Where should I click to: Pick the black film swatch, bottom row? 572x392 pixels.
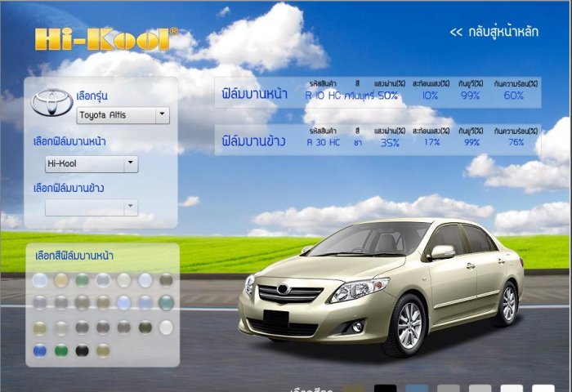click(82, 351)
